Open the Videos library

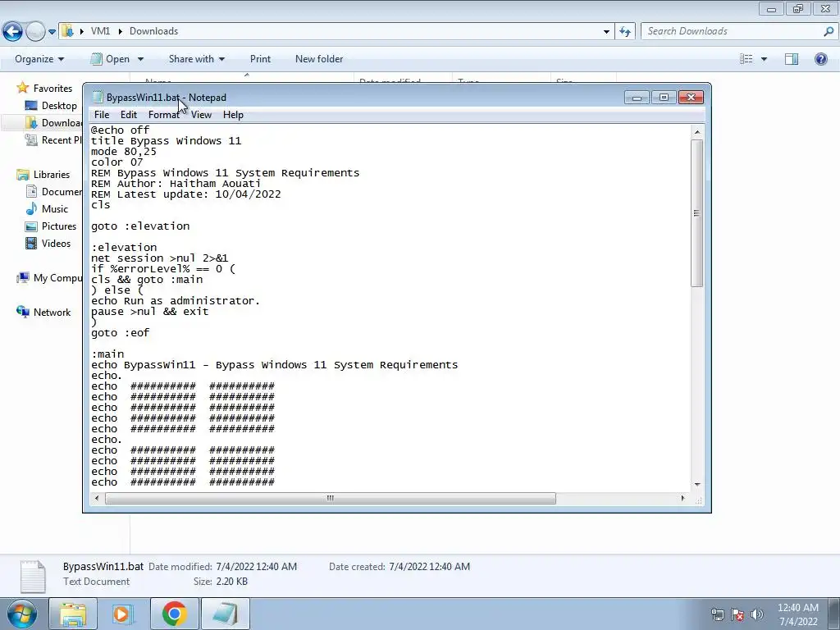point(56,243)
